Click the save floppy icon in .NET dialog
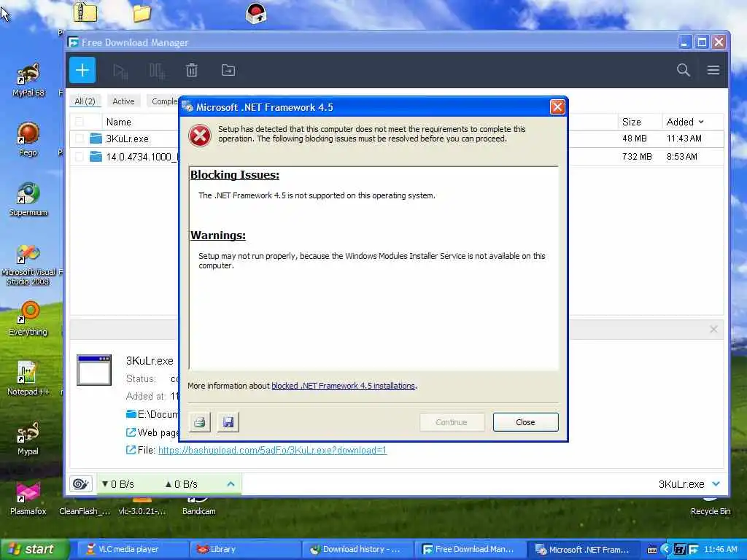 click(228, 422)
